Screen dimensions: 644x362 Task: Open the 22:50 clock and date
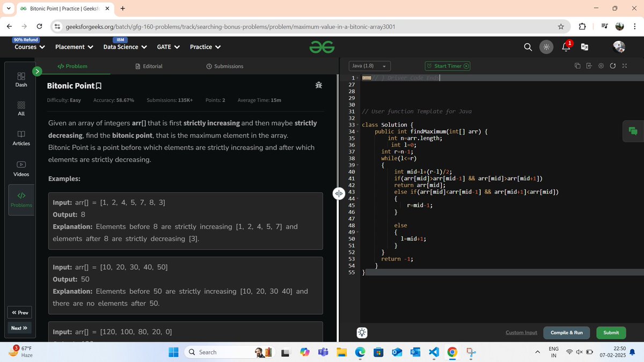click(613, 352)
